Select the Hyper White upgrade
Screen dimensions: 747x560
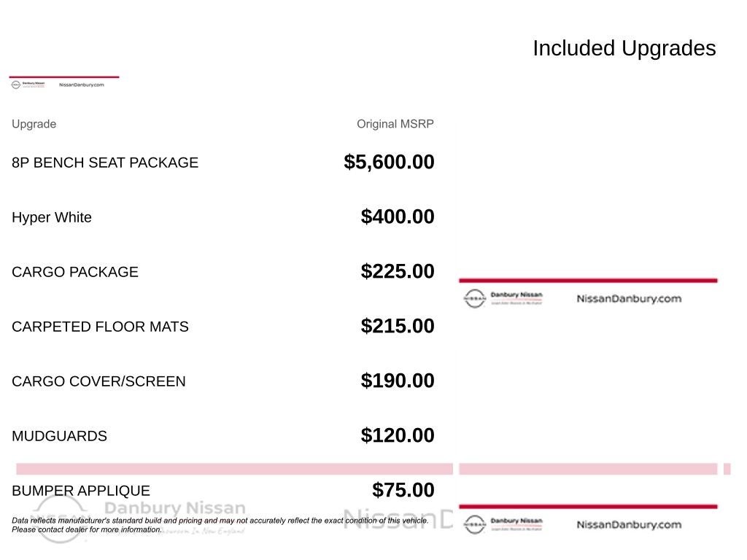coord(52,217)
